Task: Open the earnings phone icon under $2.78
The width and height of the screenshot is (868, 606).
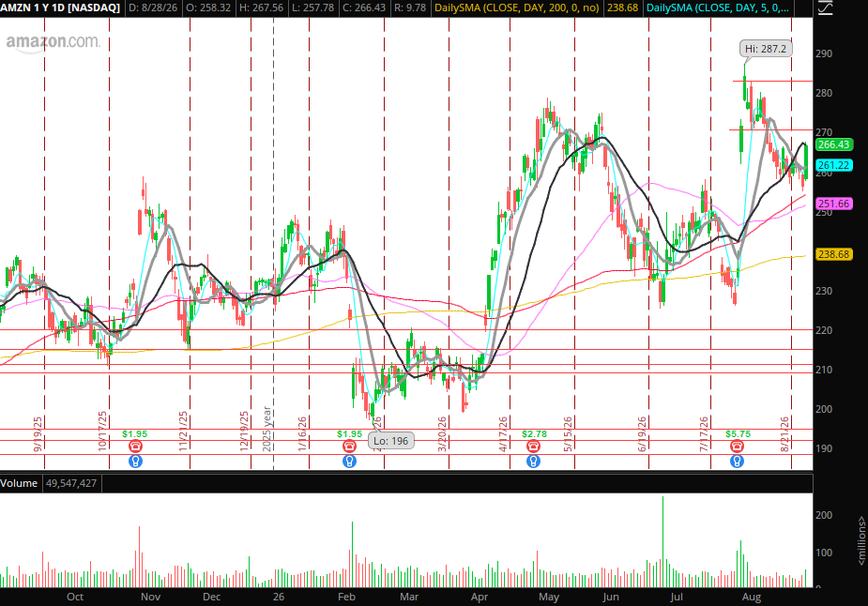Action: click(x=533, y=447)
